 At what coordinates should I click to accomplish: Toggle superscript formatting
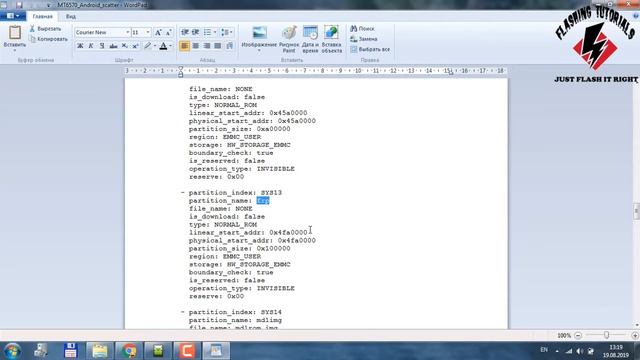[x=135, y=46]
